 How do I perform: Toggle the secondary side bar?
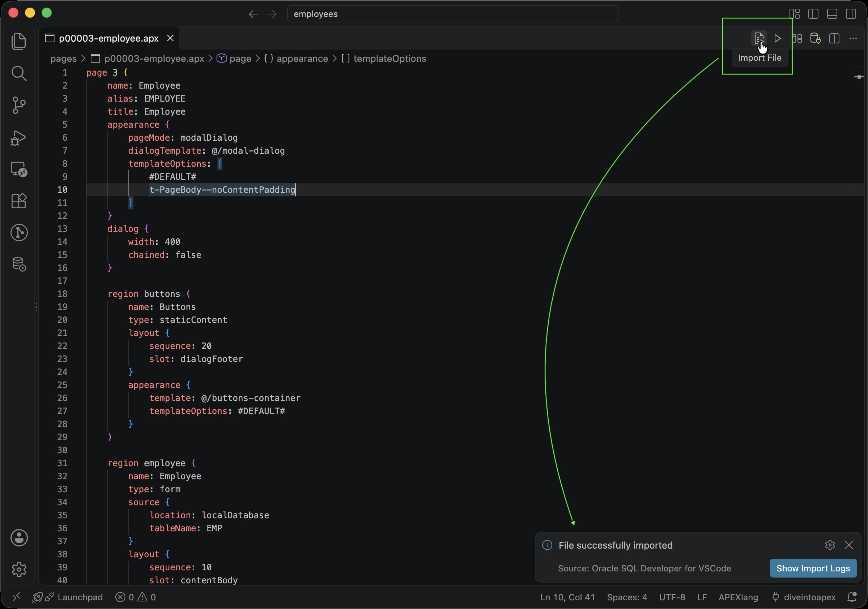(851, 14)
